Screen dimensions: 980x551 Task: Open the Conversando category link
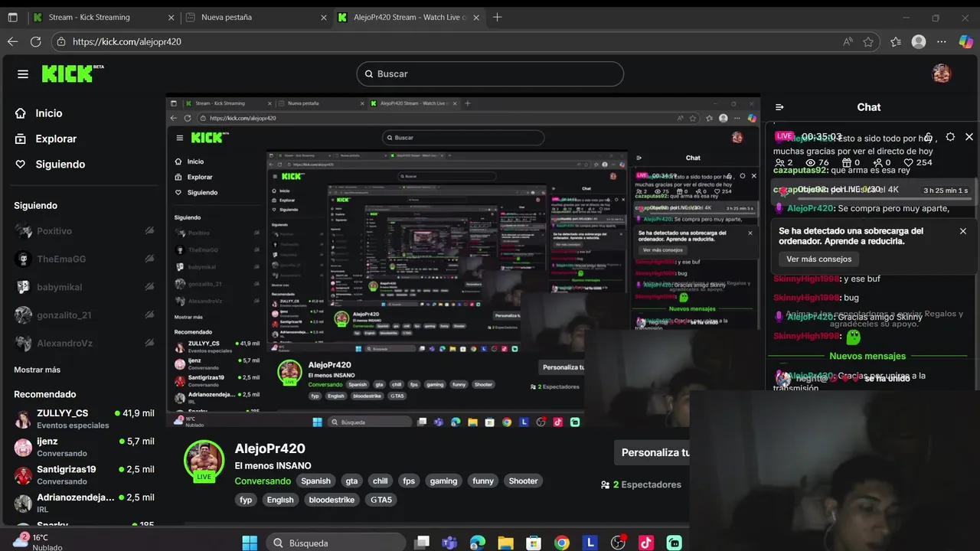[263, 481]
